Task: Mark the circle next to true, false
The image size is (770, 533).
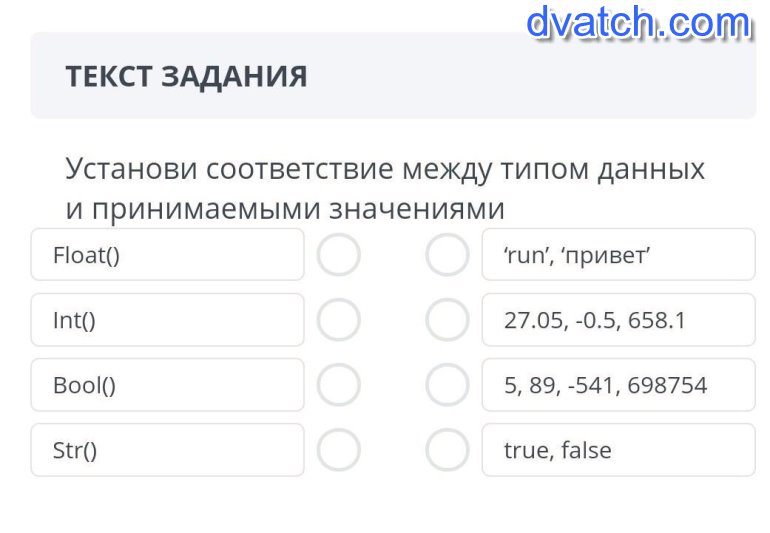Action: point(447,450)
